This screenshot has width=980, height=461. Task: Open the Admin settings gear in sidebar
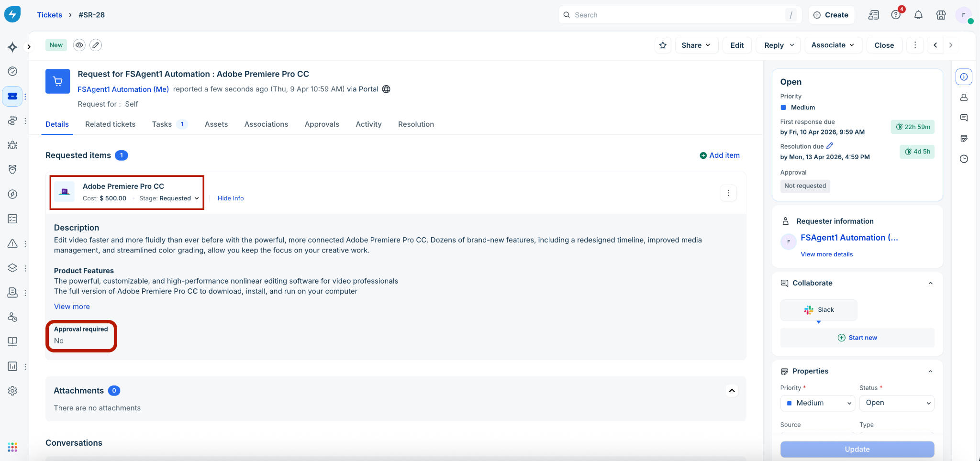pos(12,391)
